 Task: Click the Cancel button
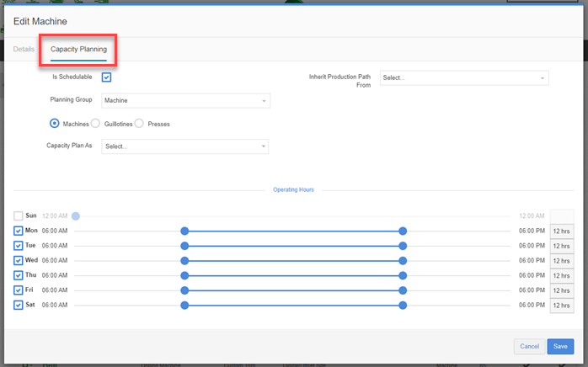(529, 347)
